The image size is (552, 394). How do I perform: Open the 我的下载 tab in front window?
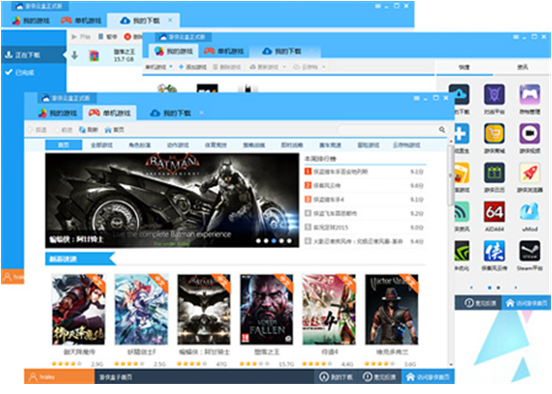pyautogui.click(x=171, y=113)
